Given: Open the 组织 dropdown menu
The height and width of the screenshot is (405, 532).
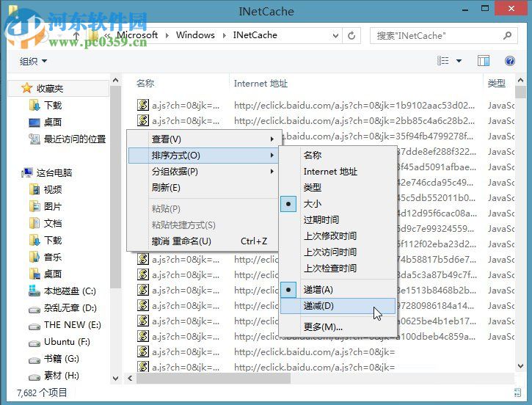Looking at the screenshot, I should pos(33,61).
